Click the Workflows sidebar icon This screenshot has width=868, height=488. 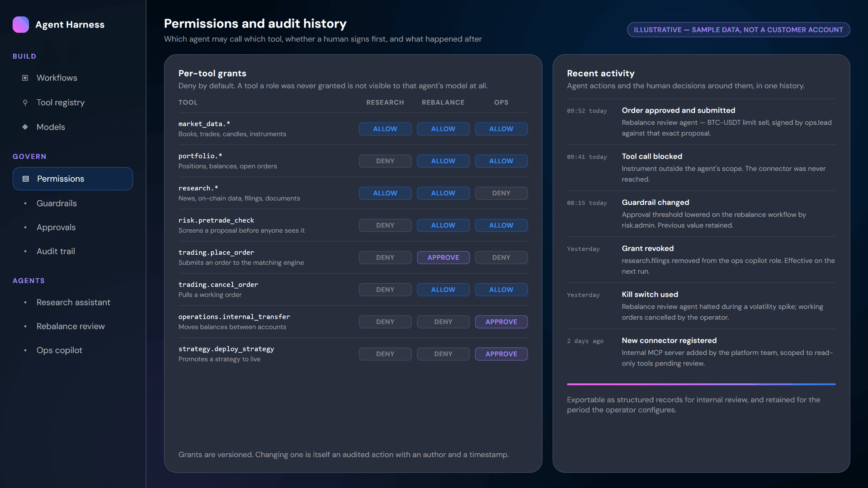coord(25,78)
